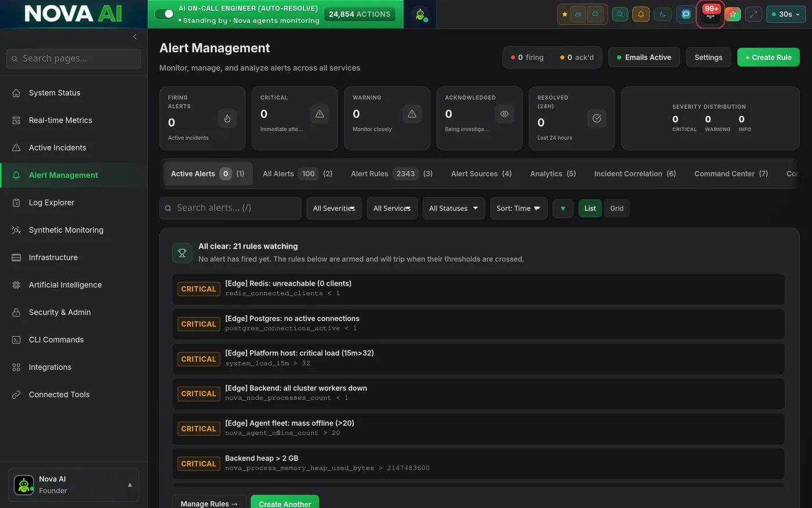Open the 30s refresh interval dropdown
Screen dimensions: 812x508
(x=786, y=15)
